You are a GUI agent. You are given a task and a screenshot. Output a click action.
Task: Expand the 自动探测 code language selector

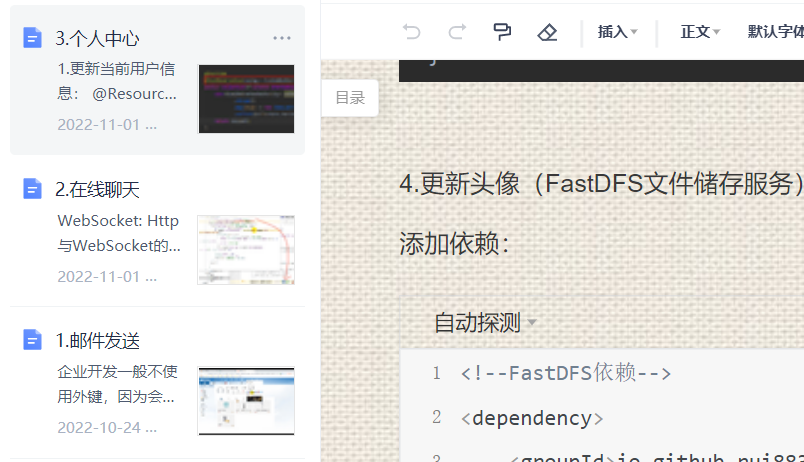[x=485, y=323]
